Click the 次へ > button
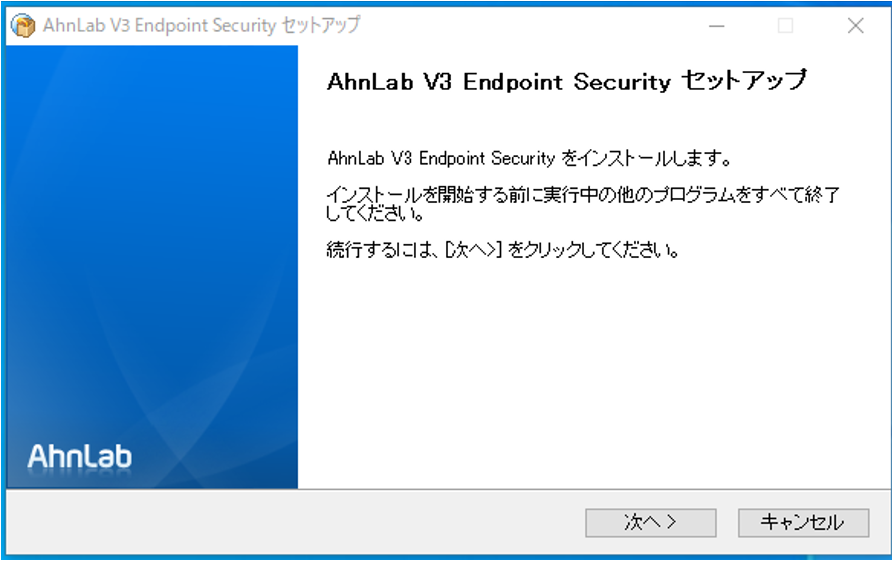The height and width of the screenshot is (561, 893). 650,522
